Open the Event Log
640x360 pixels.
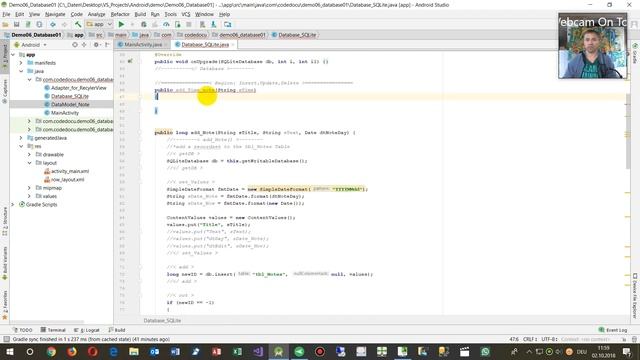click(x=613, y=330)
